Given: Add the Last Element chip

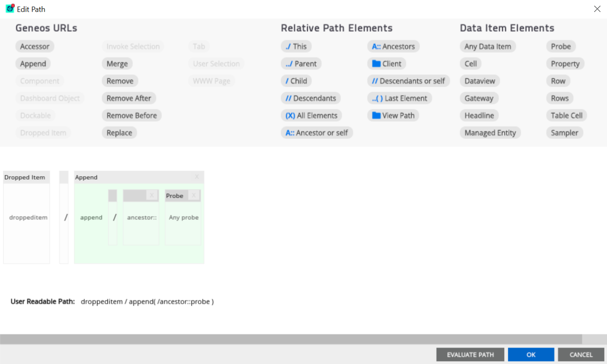Looking at the screenshot, I should (x=400, y=99).
